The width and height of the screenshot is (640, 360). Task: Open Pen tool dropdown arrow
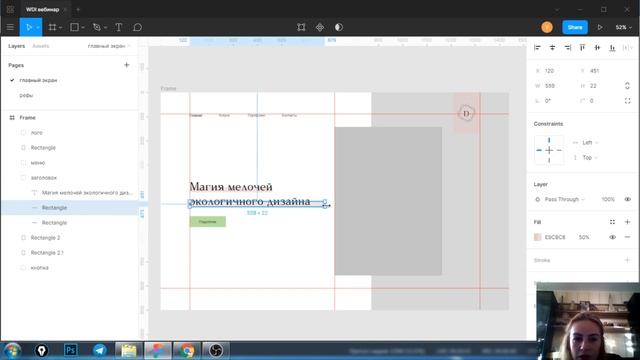point(105,27)
